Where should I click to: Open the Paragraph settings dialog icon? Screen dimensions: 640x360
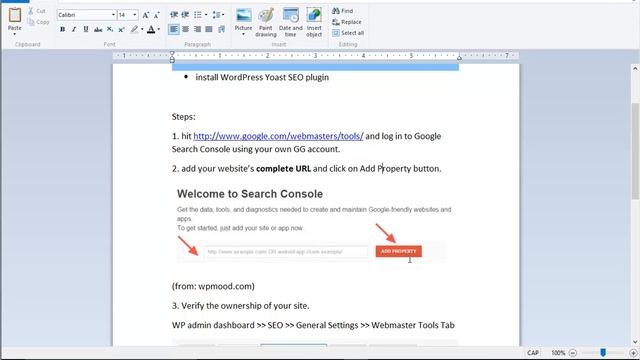222,29
